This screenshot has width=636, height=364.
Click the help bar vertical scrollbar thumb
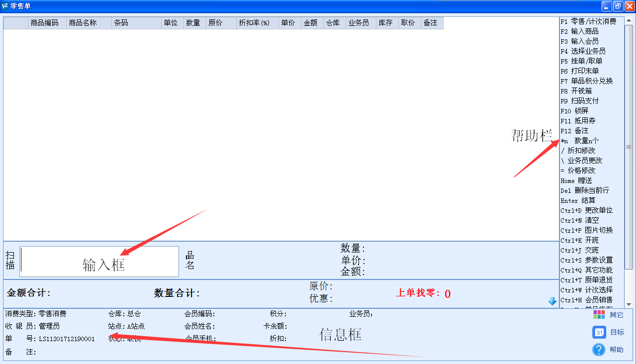[629, 147]
